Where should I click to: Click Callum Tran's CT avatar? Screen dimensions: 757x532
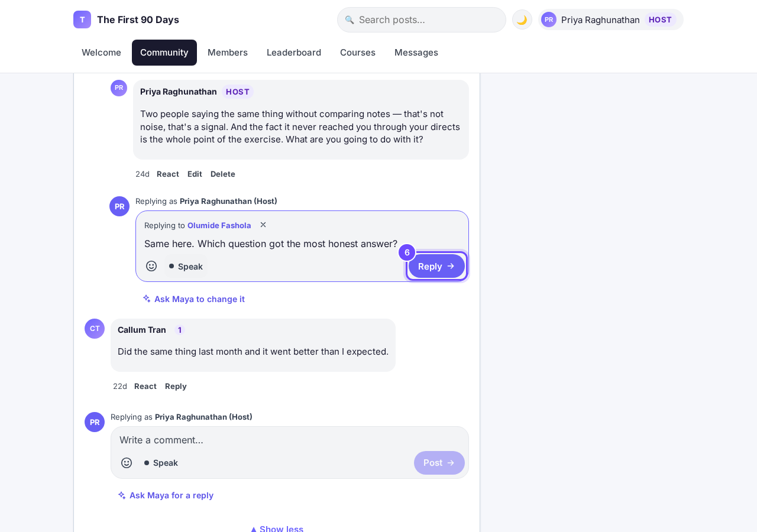click(x=95, y=329)
